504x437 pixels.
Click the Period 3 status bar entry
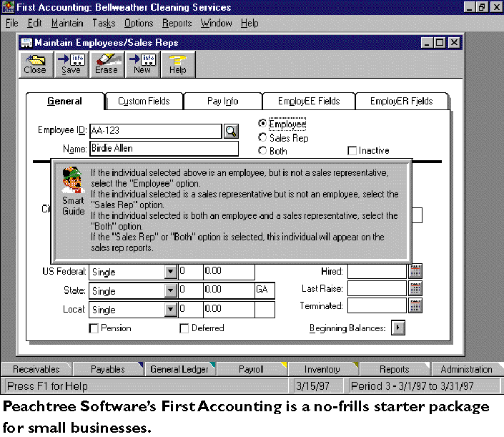424,386
